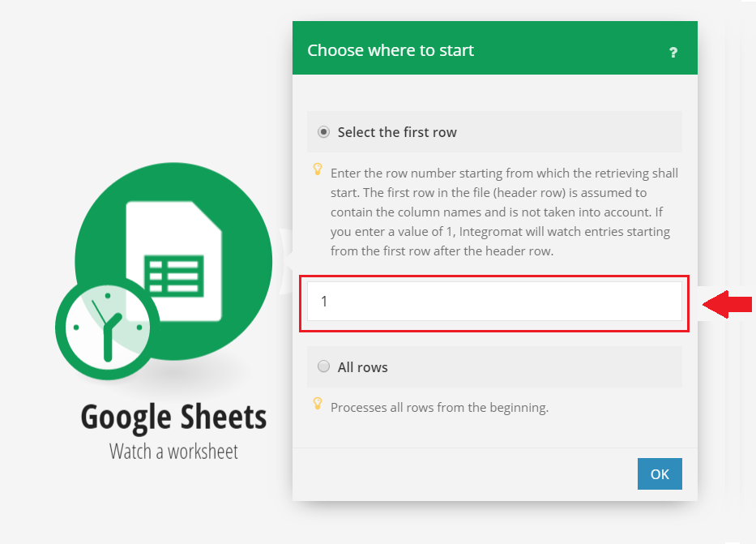Click the "Select the first row" label text
Screen dimensions: 756x544
397,132
